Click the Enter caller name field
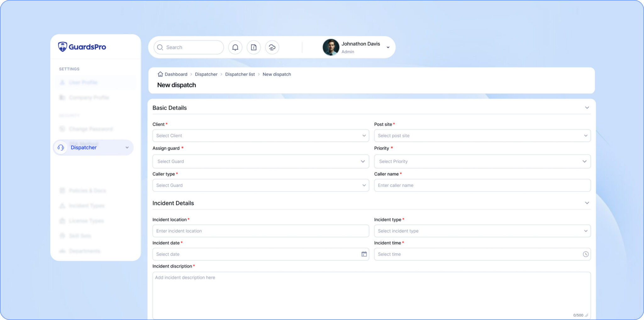The image size is (644, 320). 482,185
